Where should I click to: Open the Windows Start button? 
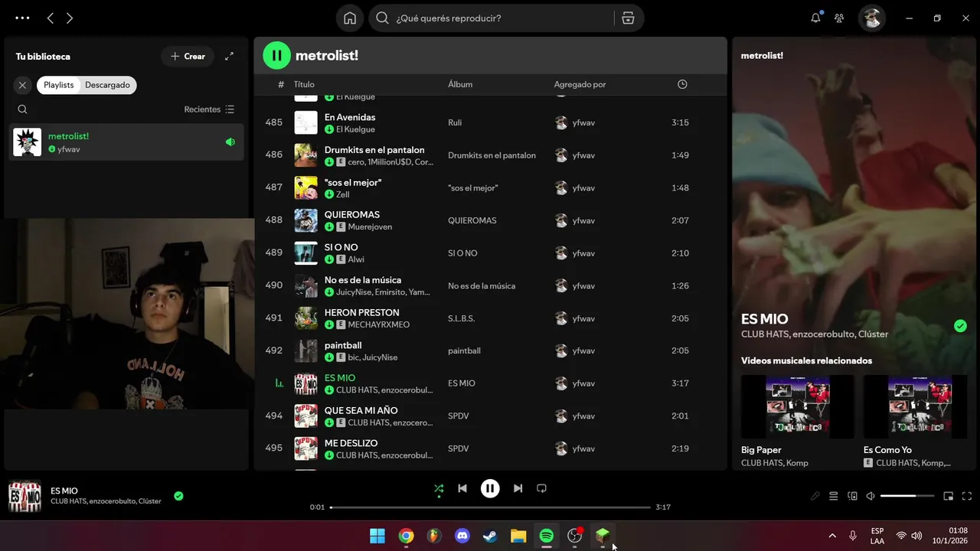coord(377,536)
